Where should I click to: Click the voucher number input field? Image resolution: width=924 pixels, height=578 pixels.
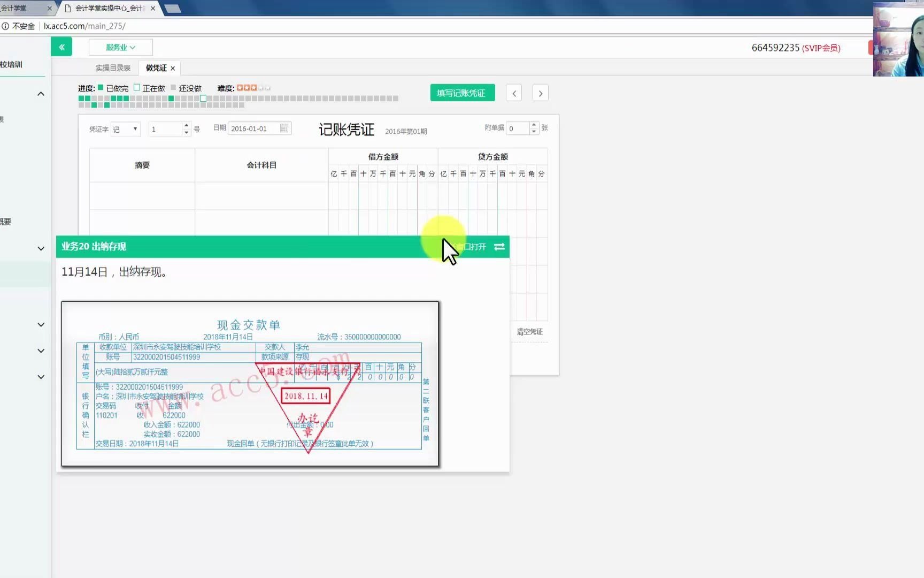click(166, 129)
